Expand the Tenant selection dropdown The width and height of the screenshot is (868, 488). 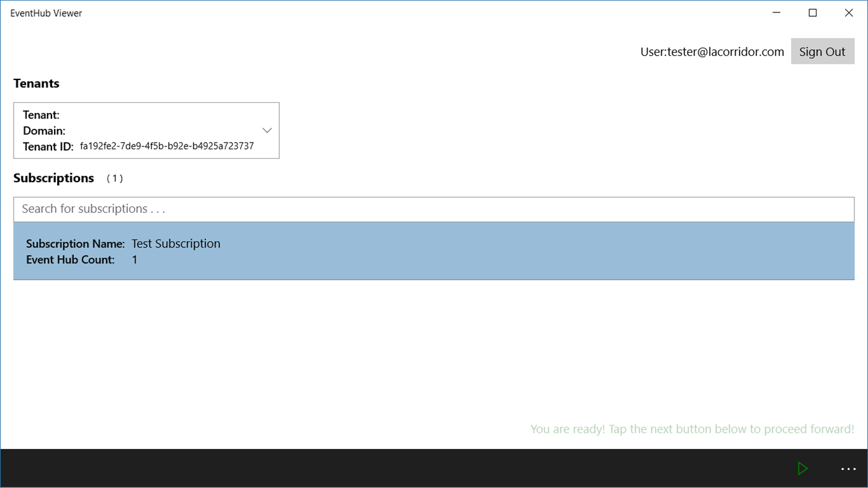tap(146, 130)
